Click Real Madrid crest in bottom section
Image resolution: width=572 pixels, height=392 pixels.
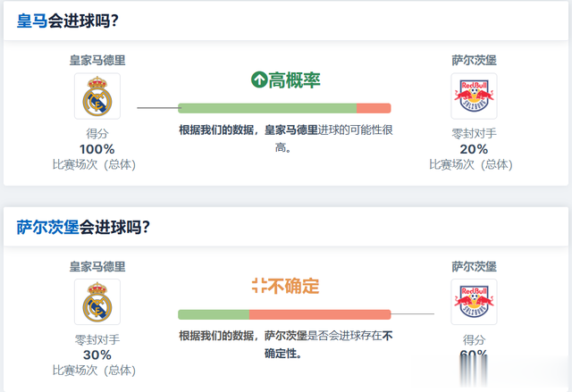click(97, 302)
